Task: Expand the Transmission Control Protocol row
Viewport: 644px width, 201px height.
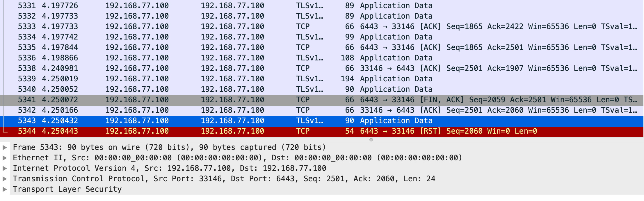Action: pos(5,179)
